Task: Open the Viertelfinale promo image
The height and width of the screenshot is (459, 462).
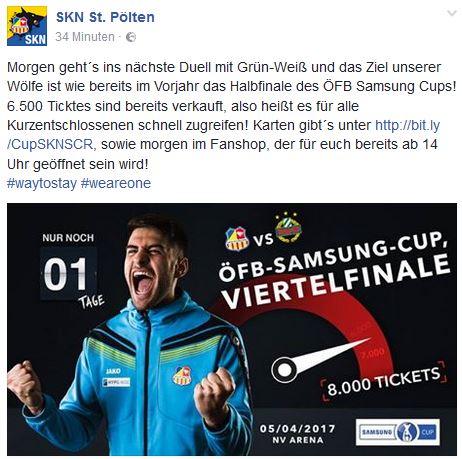Action: [x=232, y=329]
